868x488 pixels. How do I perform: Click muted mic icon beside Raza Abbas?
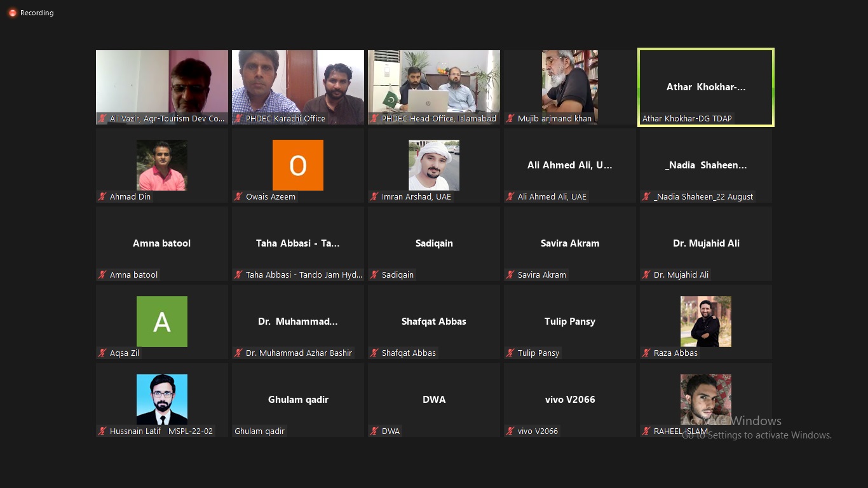pyautogui.click(x=646, y=353)
